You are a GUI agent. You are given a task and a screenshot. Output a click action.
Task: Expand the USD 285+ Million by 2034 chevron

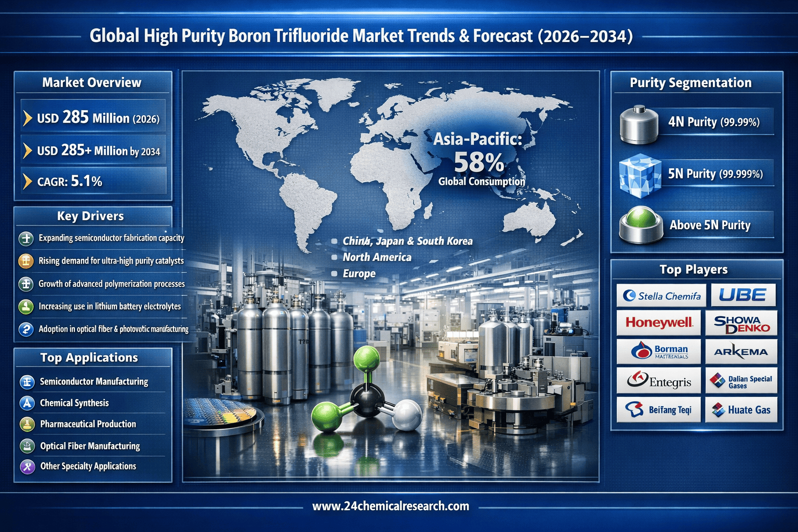click(x=28, y=151)
